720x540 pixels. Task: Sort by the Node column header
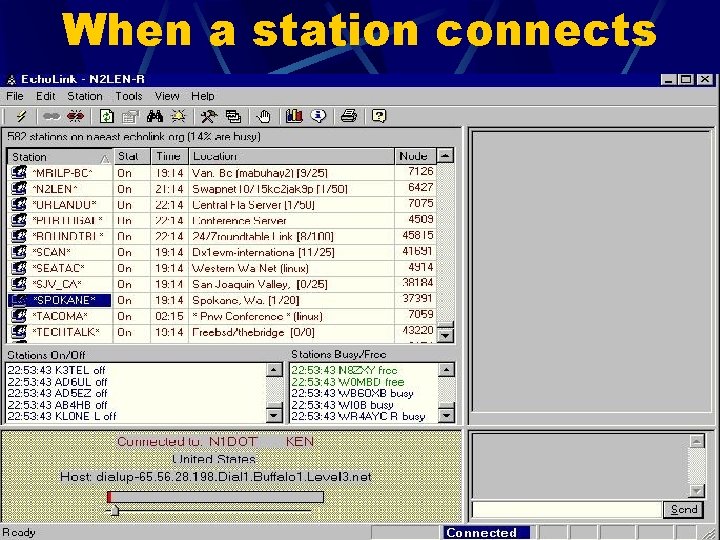tap(415, 157)
